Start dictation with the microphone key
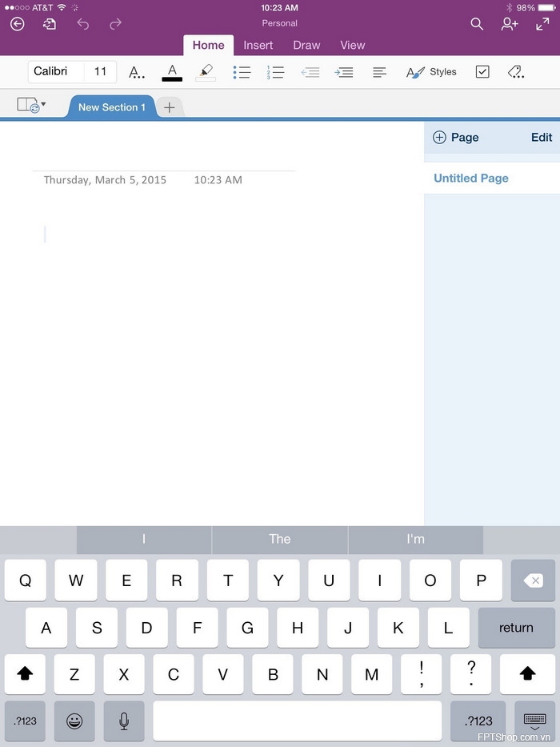This screenshot has width=560, height=747. click(x=124, y=721)
